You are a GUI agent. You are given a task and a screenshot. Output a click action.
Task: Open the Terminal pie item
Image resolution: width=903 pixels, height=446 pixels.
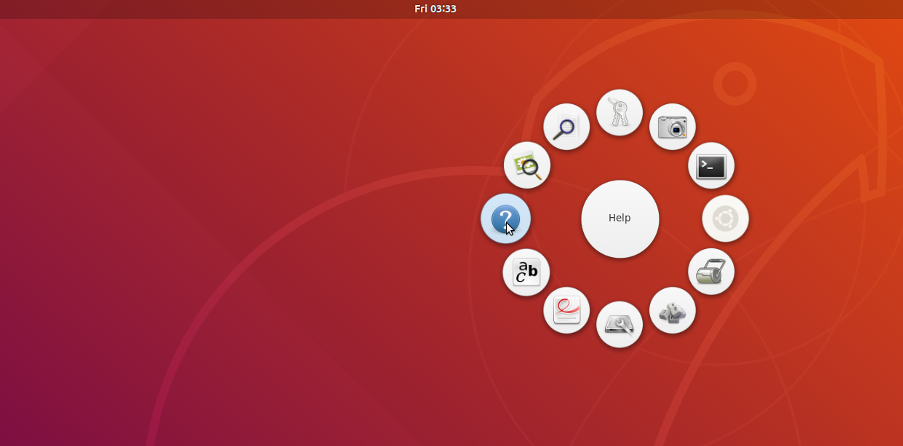[711, 166]
